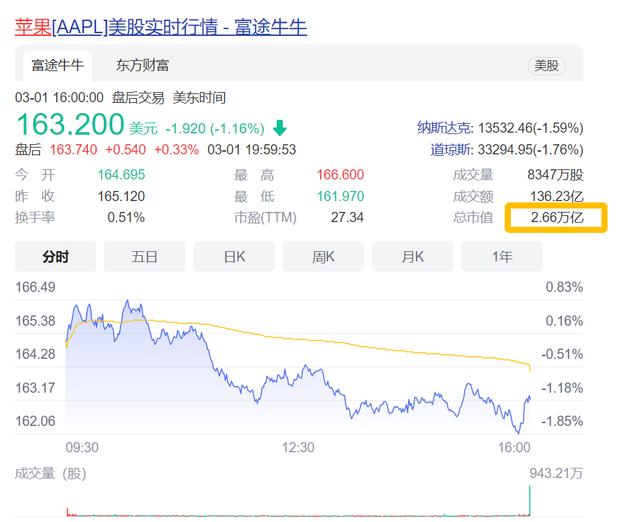Select the 富途牛牛 source tab
Viewport: 640px width, 522px height.
click(x=58, y=65)
